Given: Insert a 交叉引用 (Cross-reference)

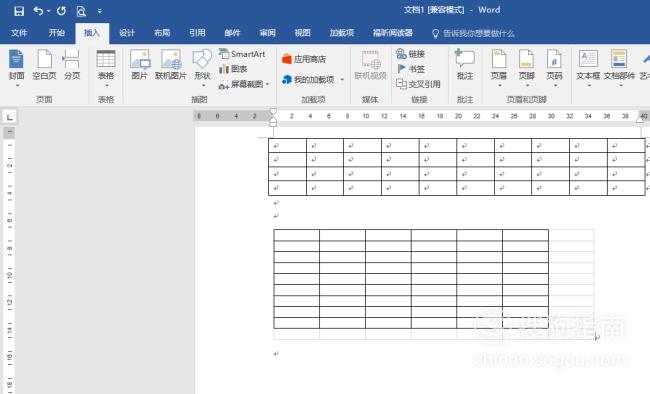Looking at the screenshot, I should [x=418, y=84].
